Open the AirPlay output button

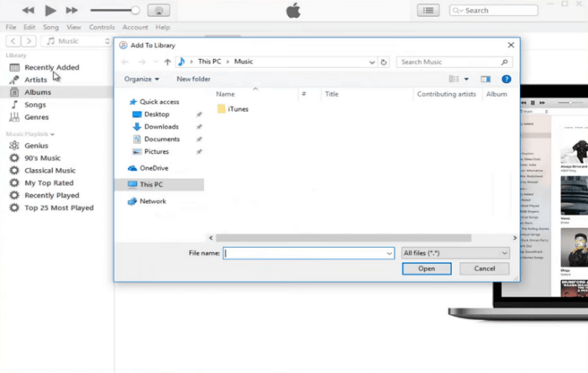(159, 10)
